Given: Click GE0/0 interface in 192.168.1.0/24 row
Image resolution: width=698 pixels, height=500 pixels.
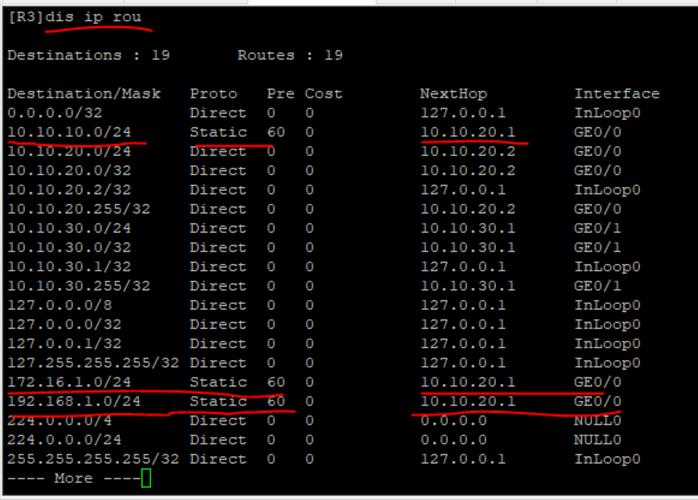Looking at the screenshot, I should 597,402.
